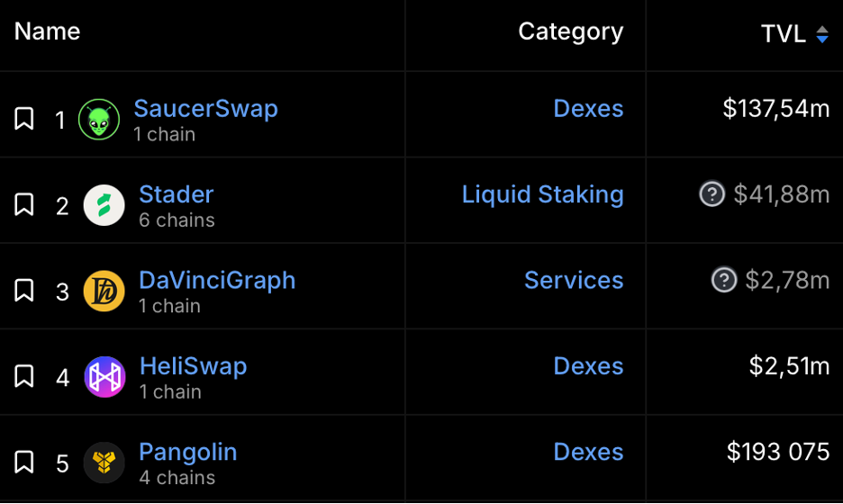Bookmark the Pangolin protocol
Viewport: 843px width, 504px height.
tap(24, 462)
